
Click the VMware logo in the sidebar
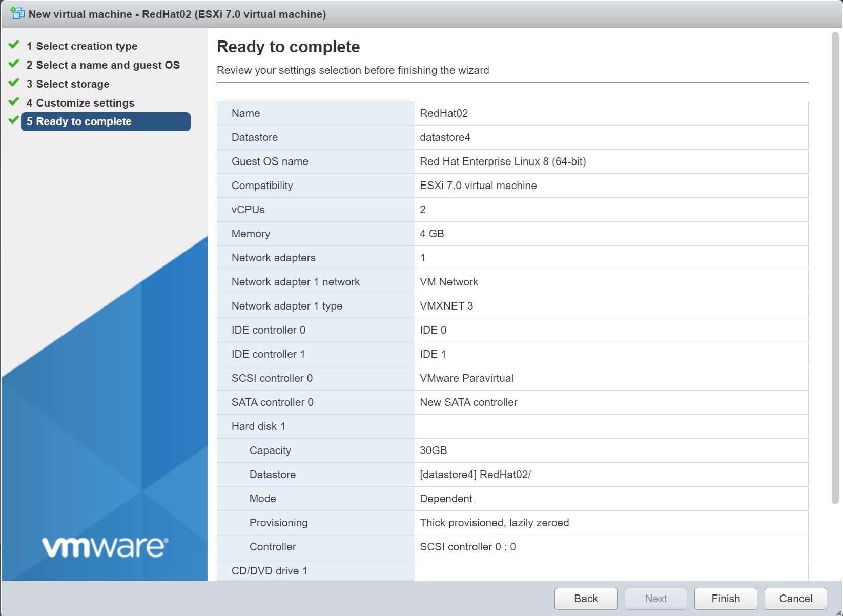105,547
